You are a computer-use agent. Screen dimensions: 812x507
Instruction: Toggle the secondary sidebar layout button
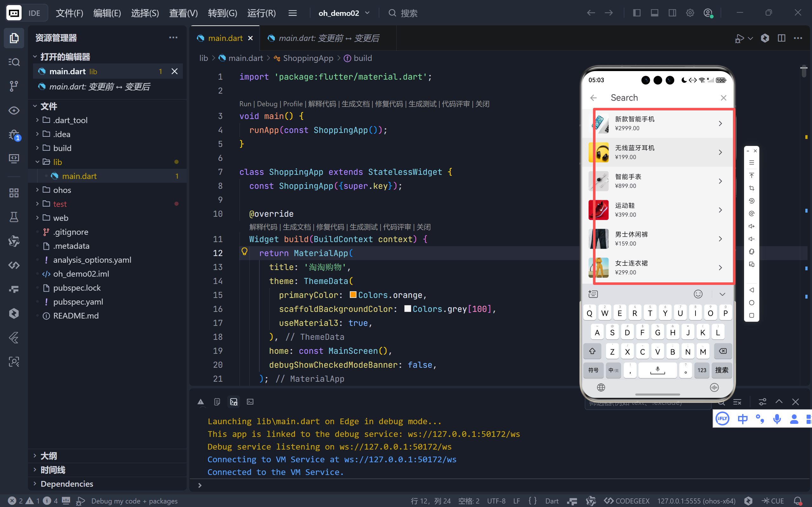click(672, 13)
